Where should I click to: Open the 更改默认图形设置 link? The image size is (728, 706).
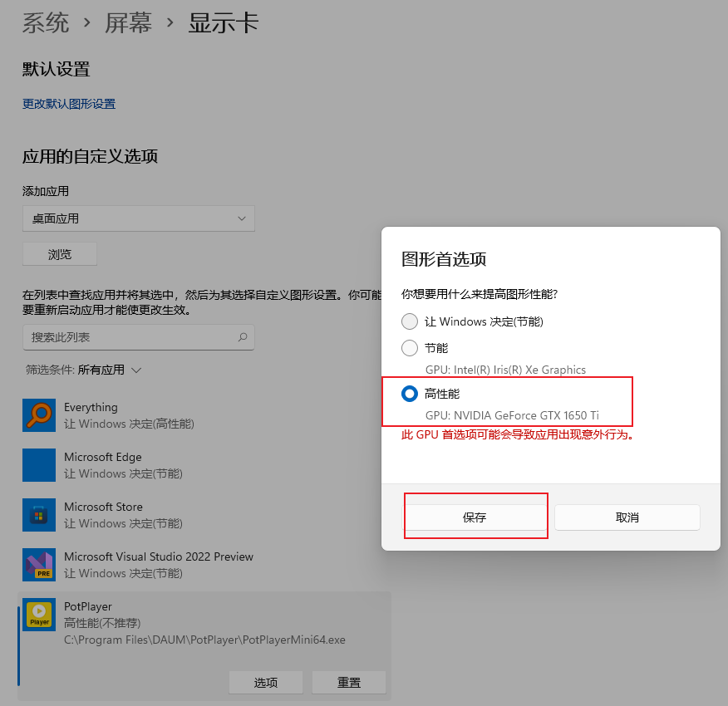[69, 104]
